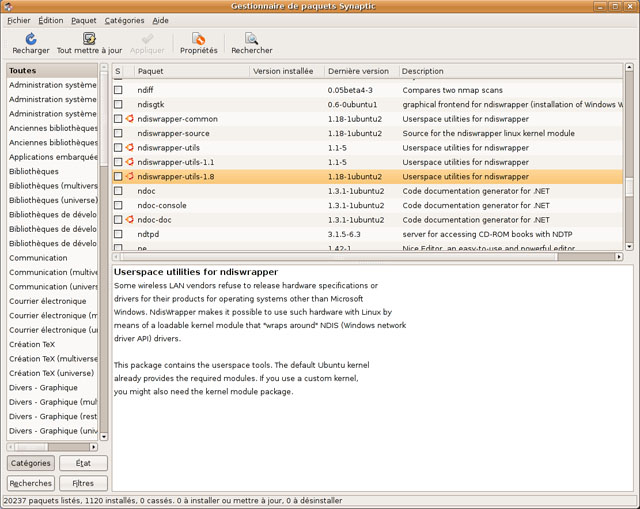
Task: Click the Rechercher search icon
Action: (x=251, y=39)
